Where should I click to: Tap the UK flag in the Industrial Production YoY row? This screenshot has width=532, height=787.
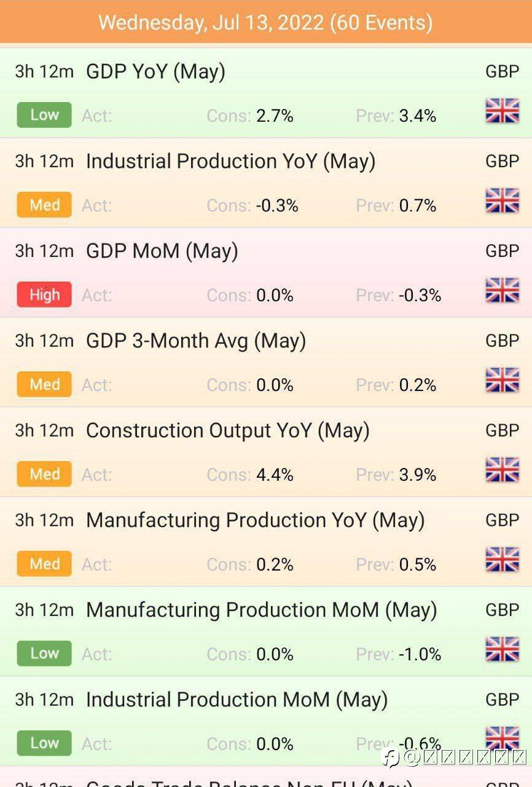[x=502, y=201]
